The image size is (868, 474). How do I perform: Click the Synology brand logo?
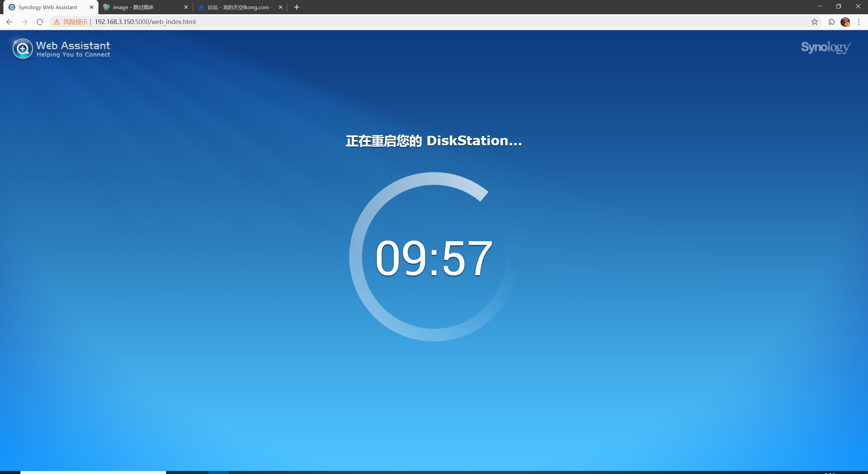point(826,47)
